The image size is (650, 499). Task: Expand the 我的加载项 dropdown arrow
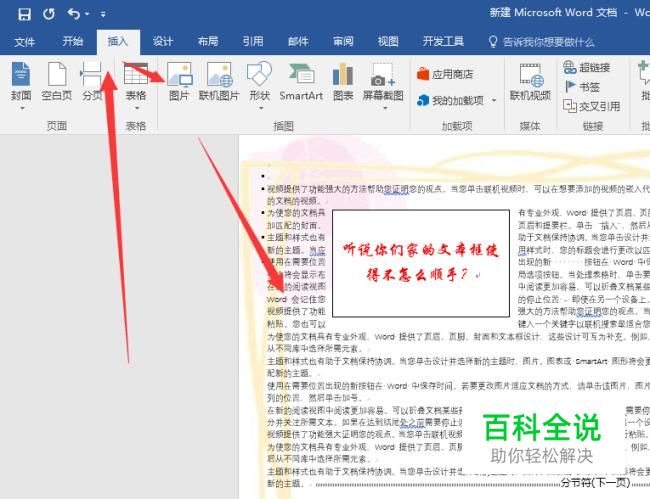click(494, 100)
